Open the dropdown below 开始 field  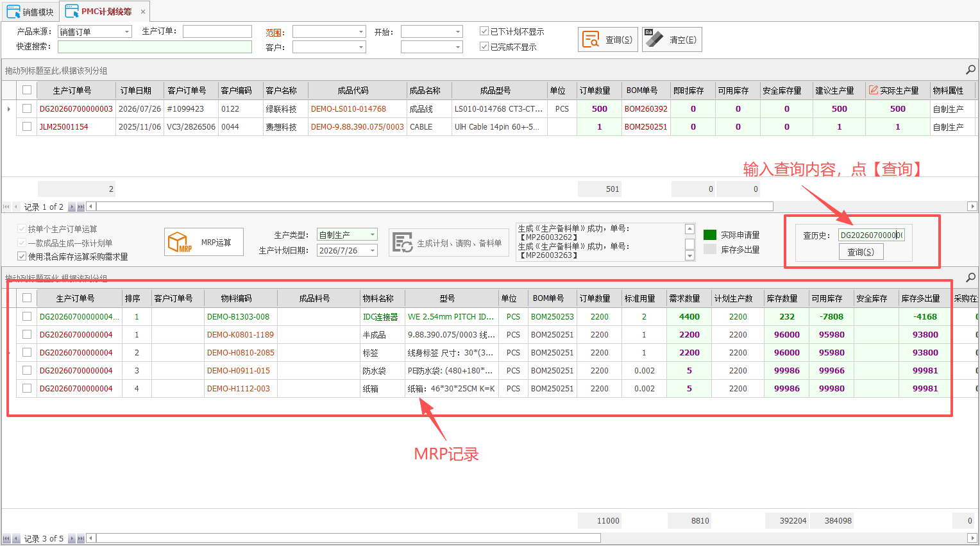[x=458, y=47]
